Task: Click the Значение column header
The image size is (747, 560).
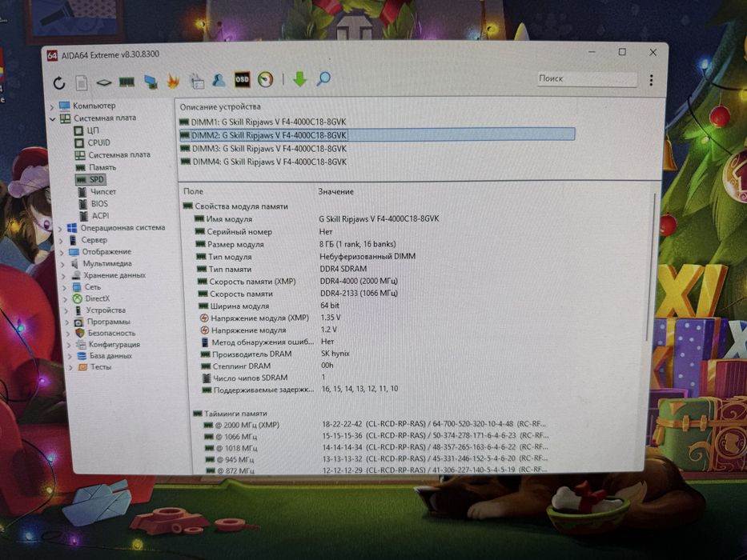Action: 335,191
